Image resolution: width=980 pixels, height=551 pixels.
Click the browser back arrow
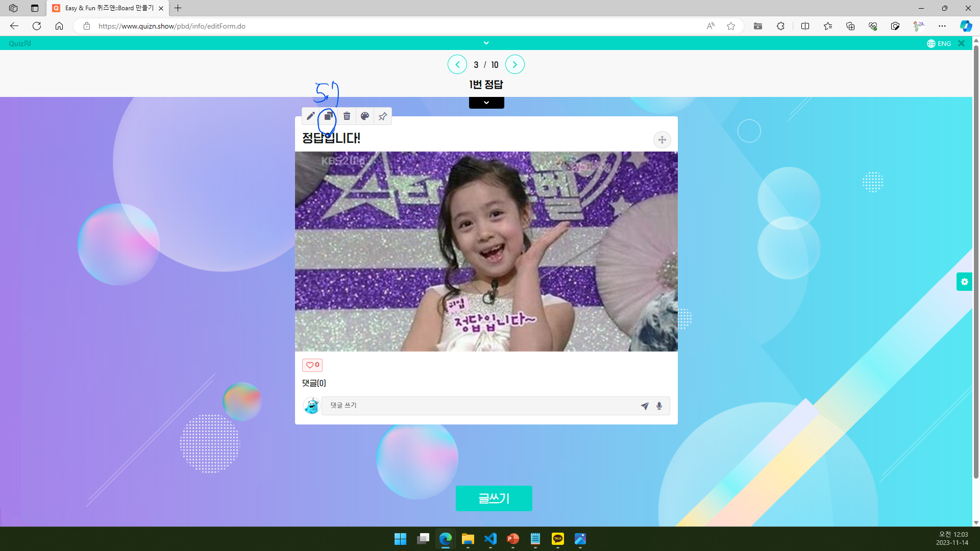pos(14,26)
